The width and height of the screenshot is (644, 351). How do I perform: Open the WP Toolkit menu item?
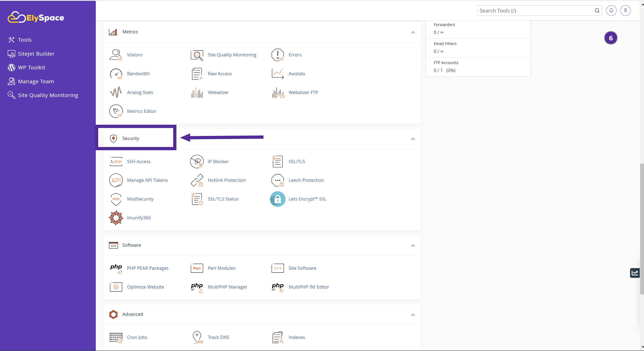(x=31, y=67)
